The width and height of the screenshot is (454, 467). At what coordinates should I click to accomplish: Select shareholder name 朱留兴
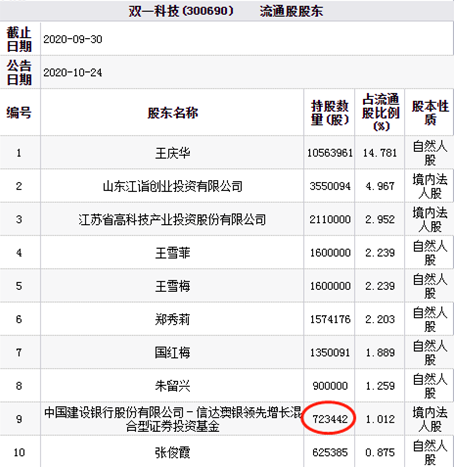[172, 386]
